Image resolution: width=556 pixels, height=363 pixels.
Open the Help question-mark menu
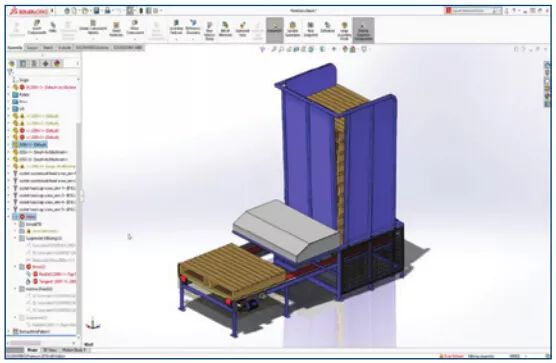[x=514, y=11]
